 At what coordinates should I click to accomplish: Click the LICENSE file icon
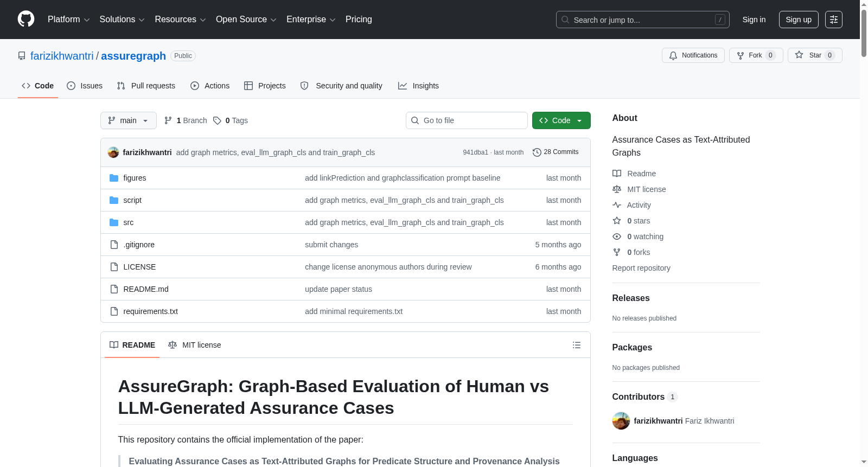point(114,267)
